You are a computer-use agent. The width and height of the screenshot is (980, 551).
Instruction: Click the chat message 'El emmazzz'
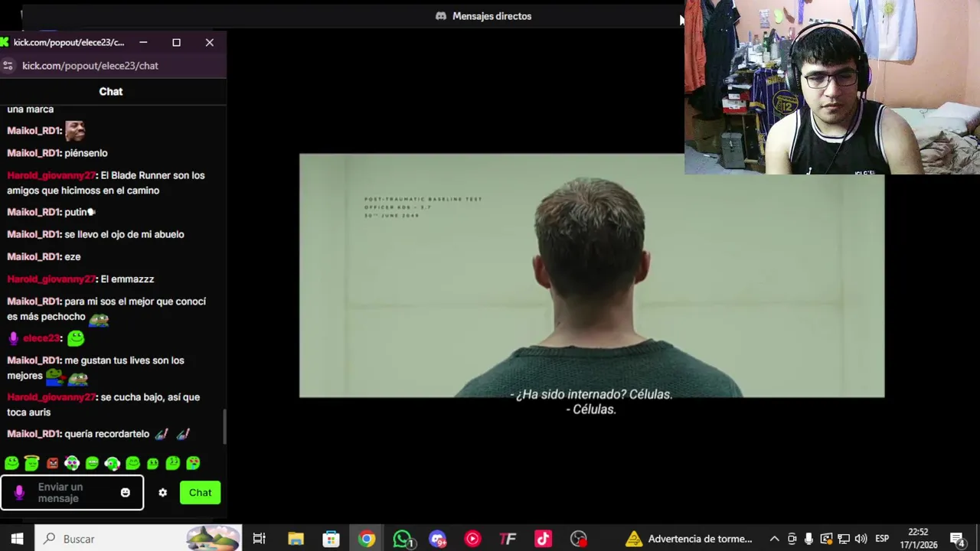[x=127, y=279]
